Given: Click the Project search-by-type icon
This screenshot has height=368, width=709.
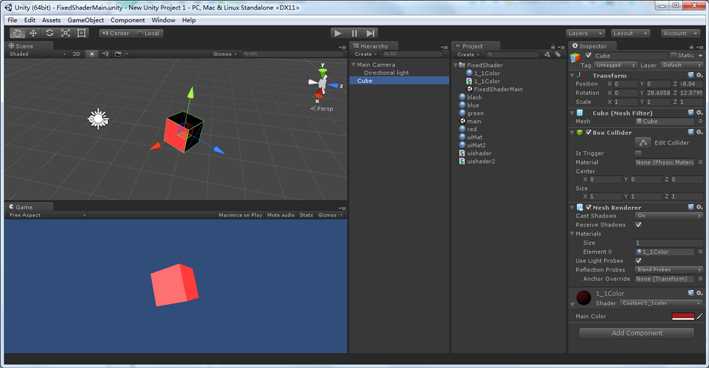Looking at the screenshot, I should click(548, 54).
